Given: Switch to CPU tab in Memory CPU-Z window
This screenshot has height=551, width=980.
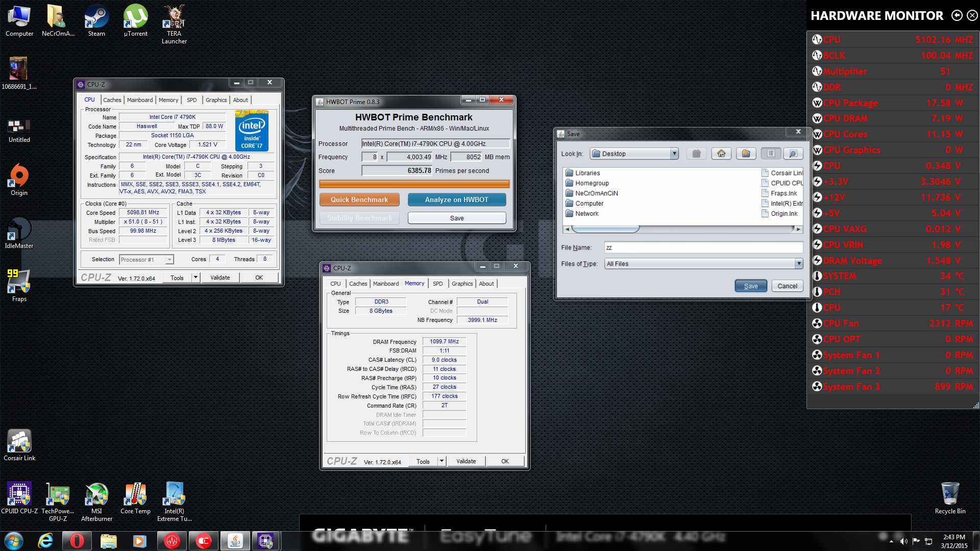Looking at the screenshot, I should click(x=335, y=284).
